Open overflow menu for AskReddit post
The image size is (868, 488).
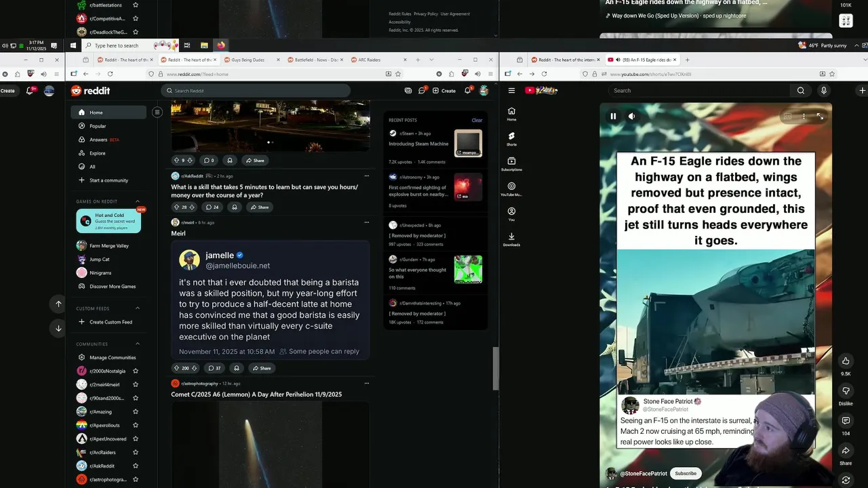click(x=367, y=176)
